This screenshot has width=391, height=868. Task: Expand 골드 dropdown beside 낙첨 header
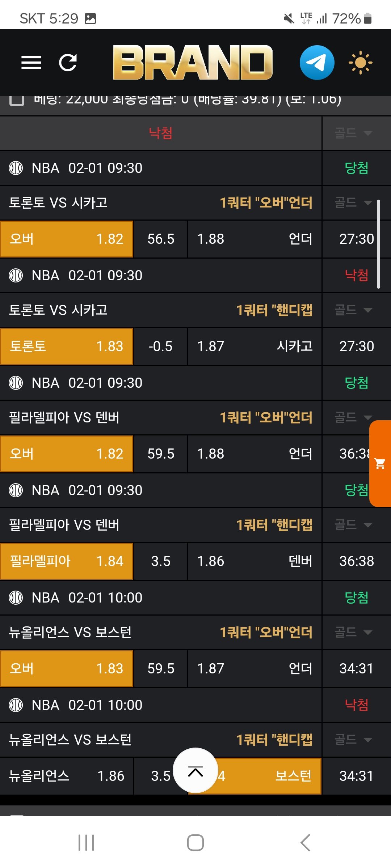(x=353, y=133)
